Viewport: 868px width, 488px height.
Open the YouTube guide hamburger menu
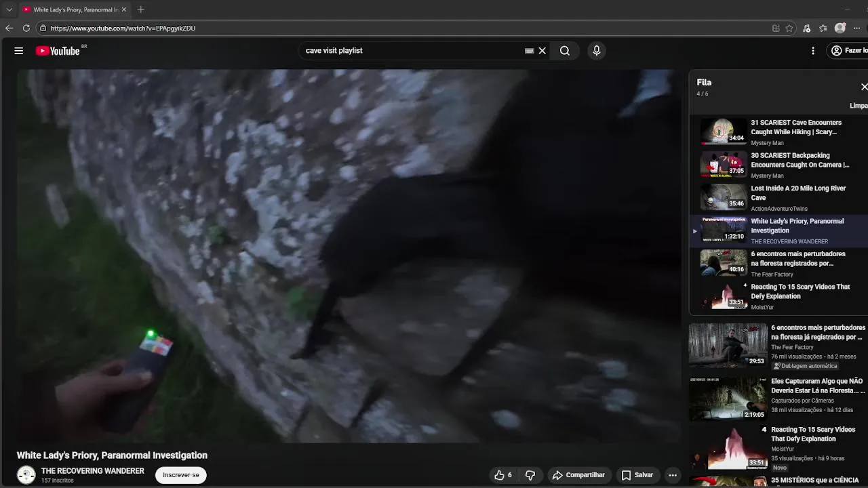[19, 51]
